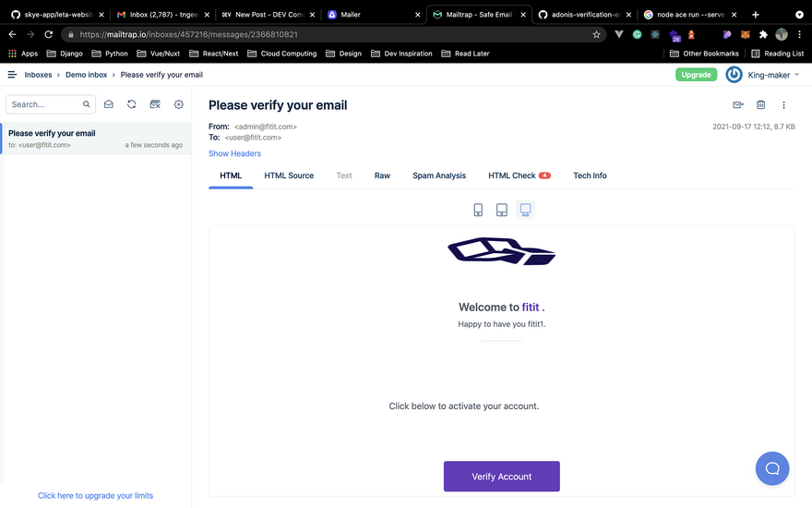This screenshot has height=508, width=812.
Task: Click 'Click here to upgrade your limits' link
Action: click(95, 496)
